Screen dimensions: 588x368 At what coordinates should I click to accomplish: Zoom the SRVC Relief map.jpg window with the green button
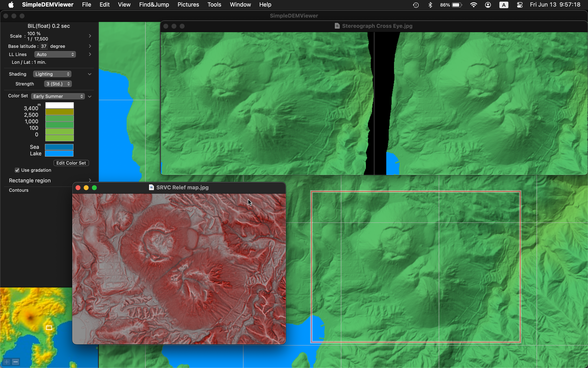(x=94, y=188)
